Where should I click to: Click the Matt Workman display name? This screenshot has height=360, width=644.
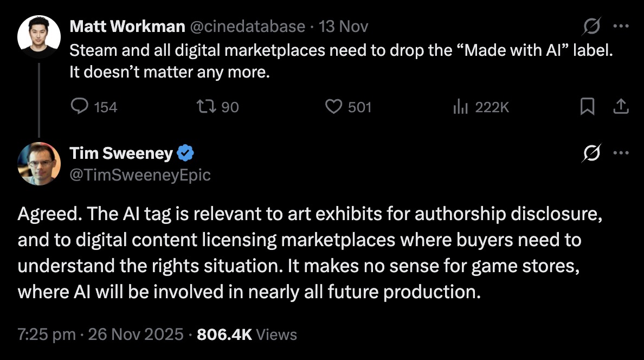pos(127,26)
